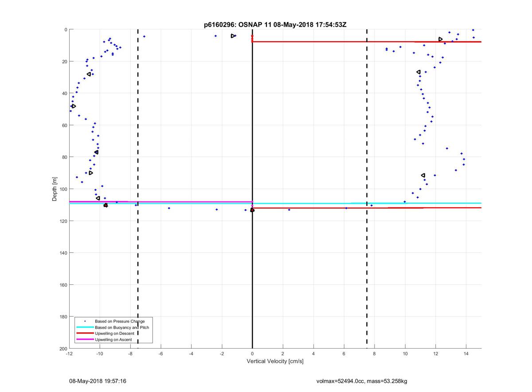Click legend entry "Based on Buoyancy and Pitch"
532x392 pixels.
click(122, 327)
